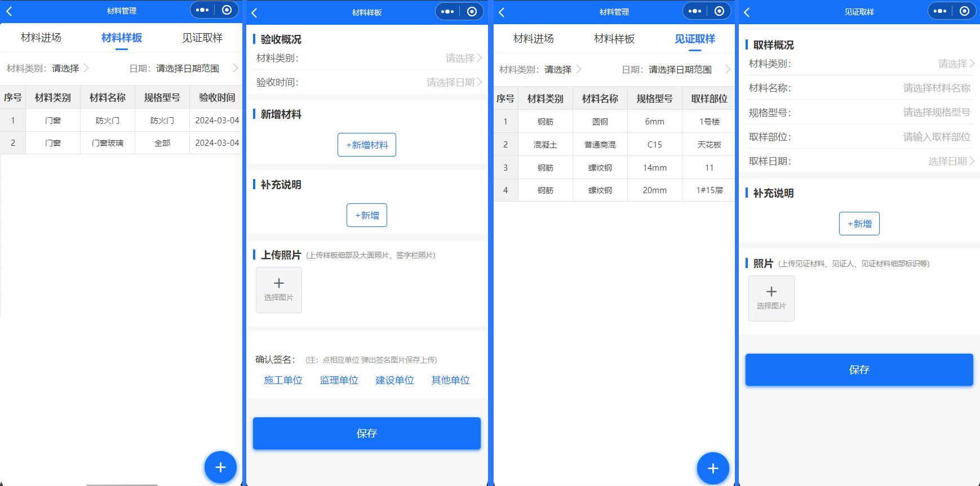Select 材料进场 tab in third screen
980x486 pixels.
coord(533,39)
